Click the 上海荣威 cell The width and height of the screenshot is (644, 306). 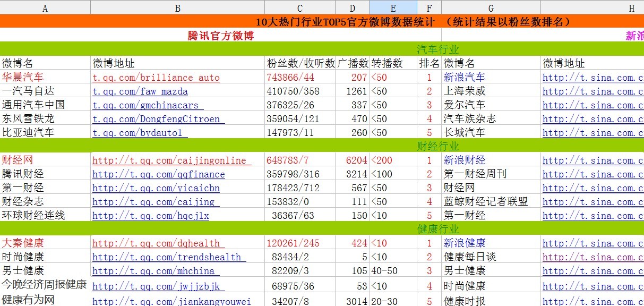(465, 91)
